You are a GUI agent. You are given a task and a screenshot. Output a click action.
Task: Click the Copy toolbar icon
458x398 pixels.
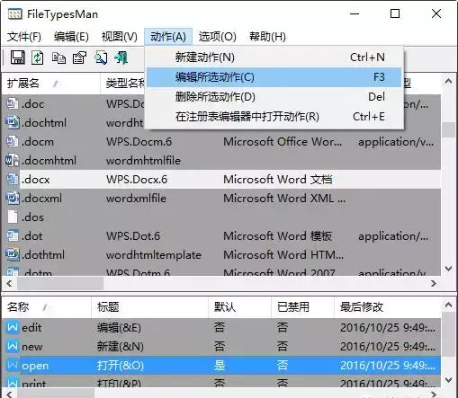pyautogui.click(x=59, y=58)
